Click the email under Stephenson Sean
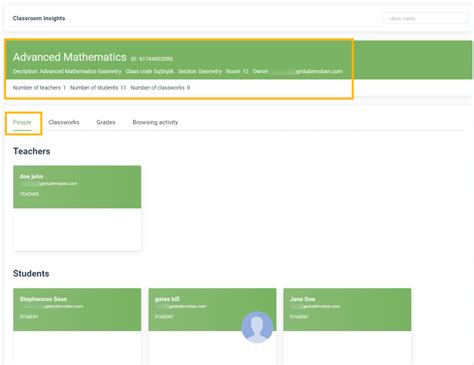Image resolution: width=474 pixels, height=365 pixels. tap(51, 306)
